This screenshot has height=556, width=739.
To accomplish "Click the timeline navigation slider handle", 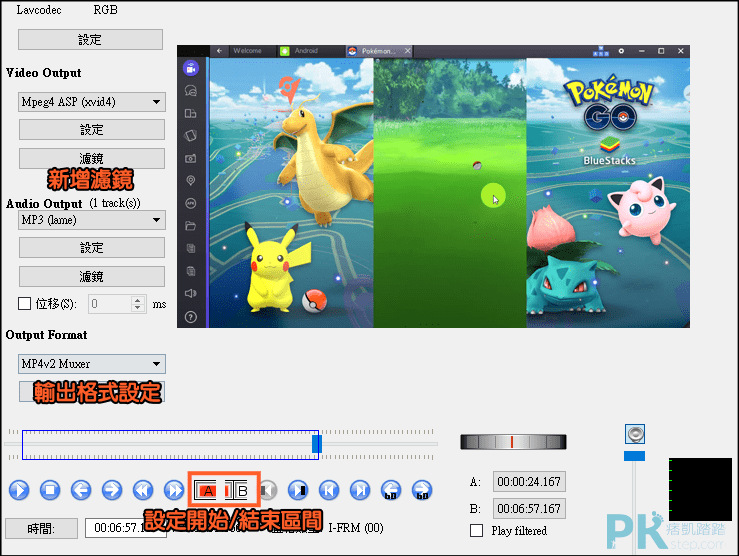I will 317,444.
